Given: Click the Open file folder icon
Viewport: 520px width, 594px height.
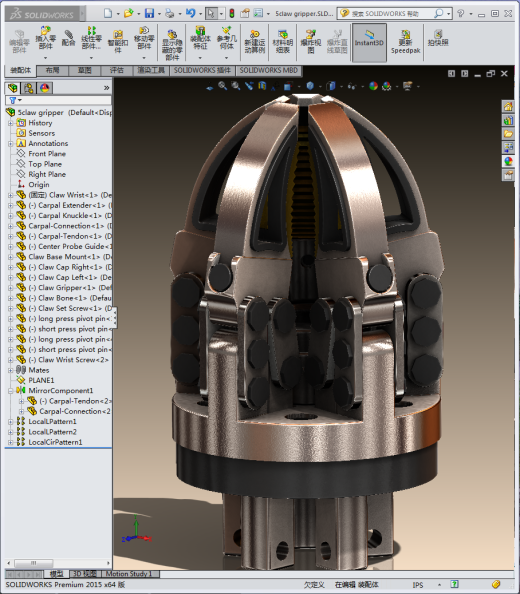Looking at the screenshot, I should point(129,14).
